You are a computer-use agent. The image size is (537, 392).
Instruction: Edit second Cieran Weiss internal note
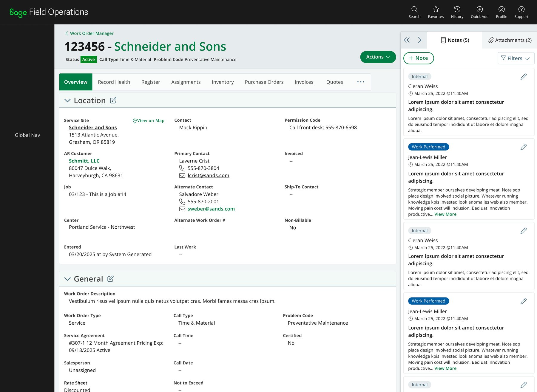coord(524,231)
